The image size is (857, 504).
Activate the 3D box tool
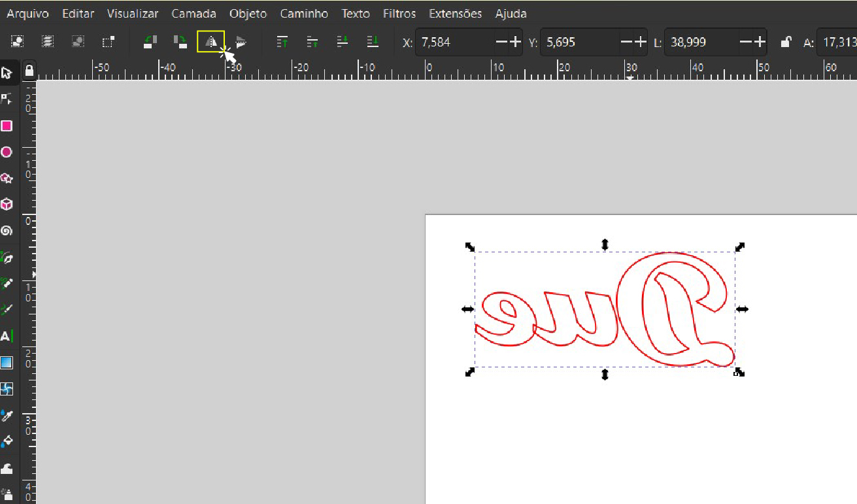click(x=7, y=204)
